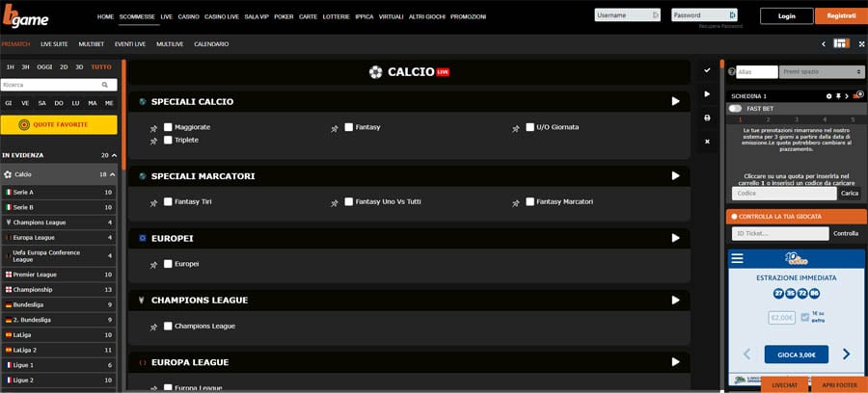This screenshot has width=868, height=393.
Task: Expand the Europei section arrow
Action: pos(675,238)
